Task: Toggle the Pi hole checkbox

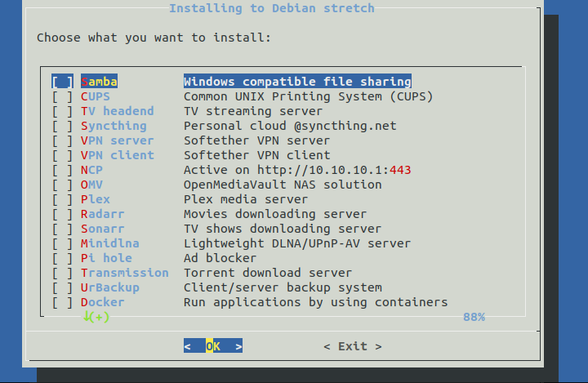Action: (62, 258)
